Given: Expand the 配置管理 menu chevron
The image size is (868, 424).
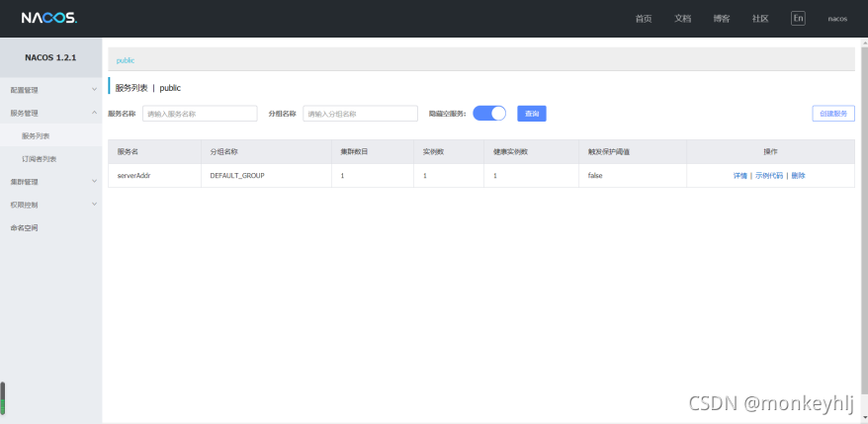Looking at the screenshot, I should pos(94,89).
